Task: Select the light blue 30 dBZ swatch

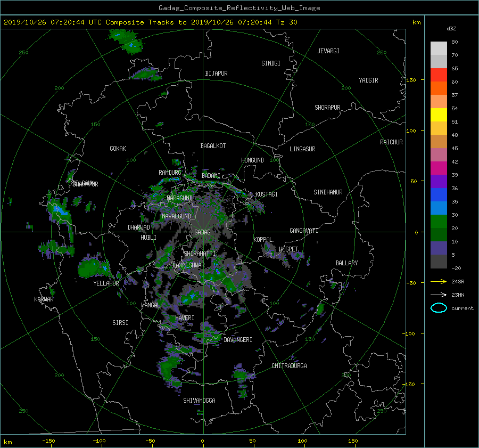Action: [x=439, y=208]
